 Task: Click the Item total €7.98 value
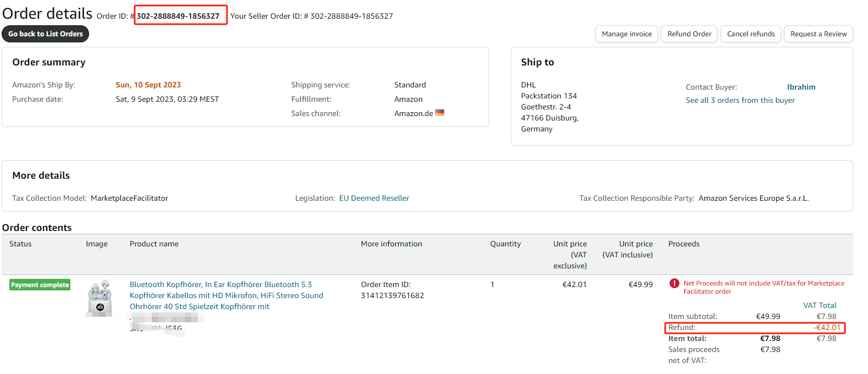point(770,338)
